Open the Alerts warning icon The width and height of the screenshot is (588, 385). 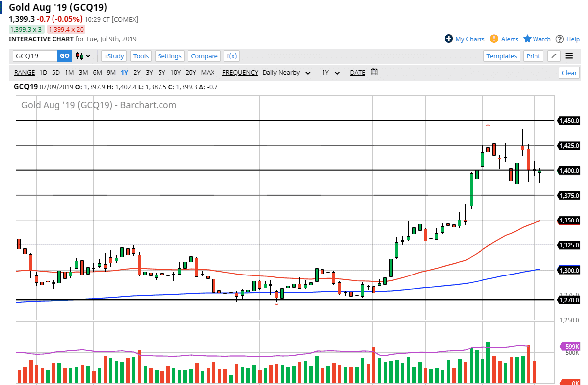pos(494,39)
